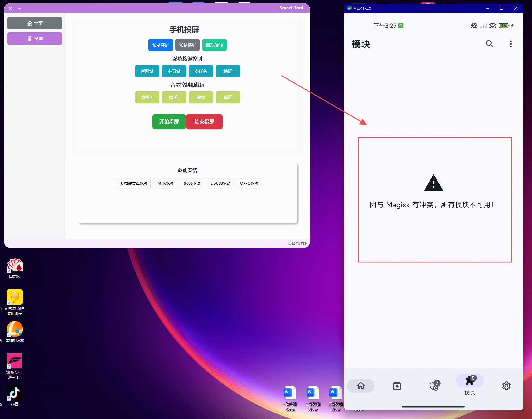
Task: Tap the muted bell icon in phone status bar
Action: (x=474, y=25)
